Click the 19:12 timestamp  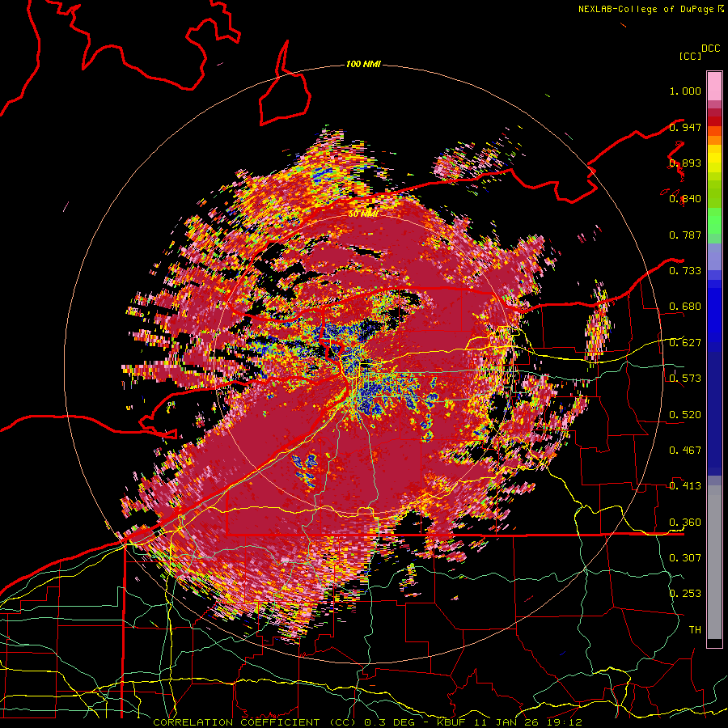(x=563, y=722)
